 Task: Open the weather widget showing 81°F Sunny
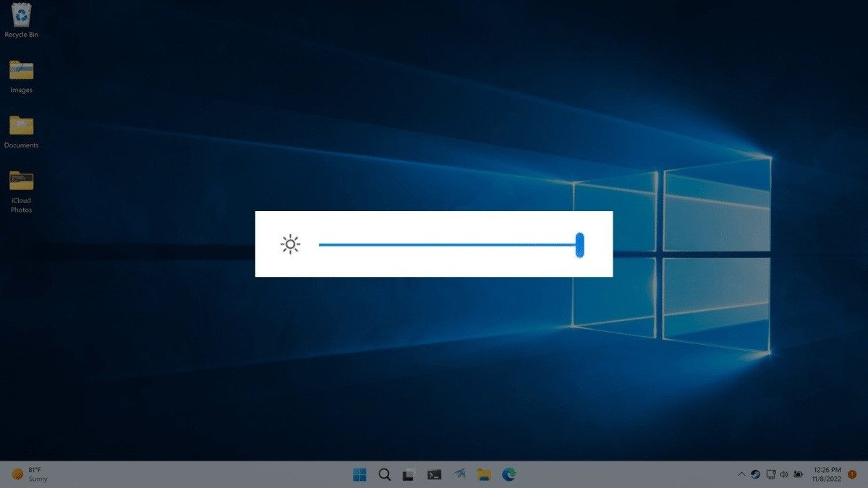pyautogui.click(x=29, y=474)
